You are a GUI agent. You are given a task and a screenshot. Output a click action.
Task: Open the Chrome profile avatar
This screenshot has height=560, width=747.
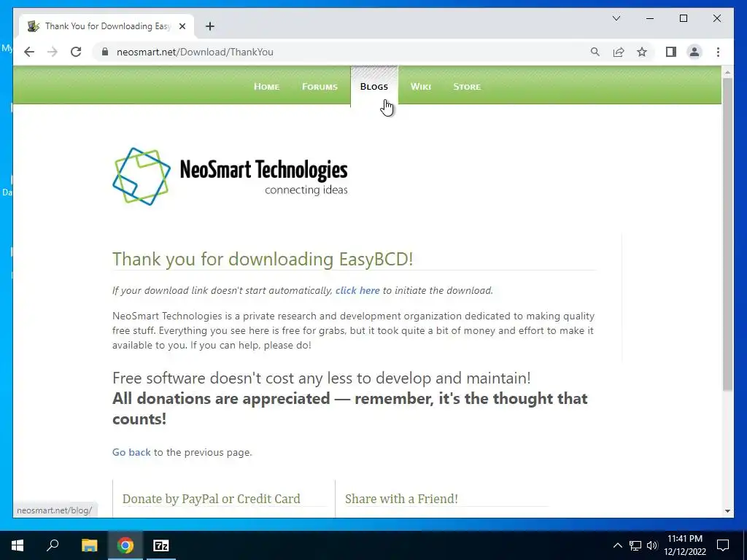tap(694, 52)
